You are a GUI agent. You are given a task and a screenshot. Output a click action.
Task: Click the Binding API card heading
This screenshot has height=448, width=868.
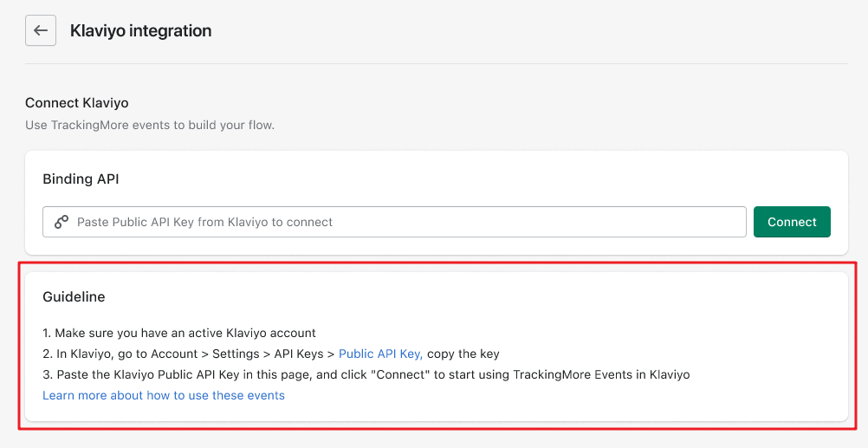click(x=81, y=179)
